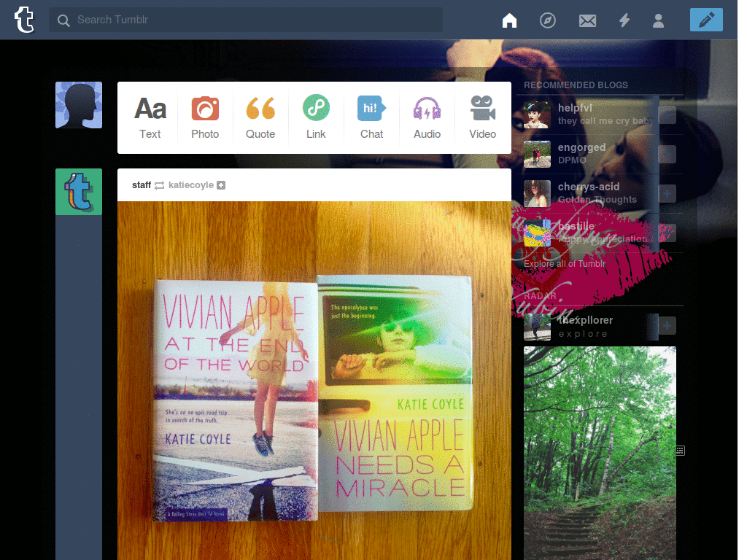Click the bastille avatar thumbnail
747x560 pixels.
click(537, 233)
